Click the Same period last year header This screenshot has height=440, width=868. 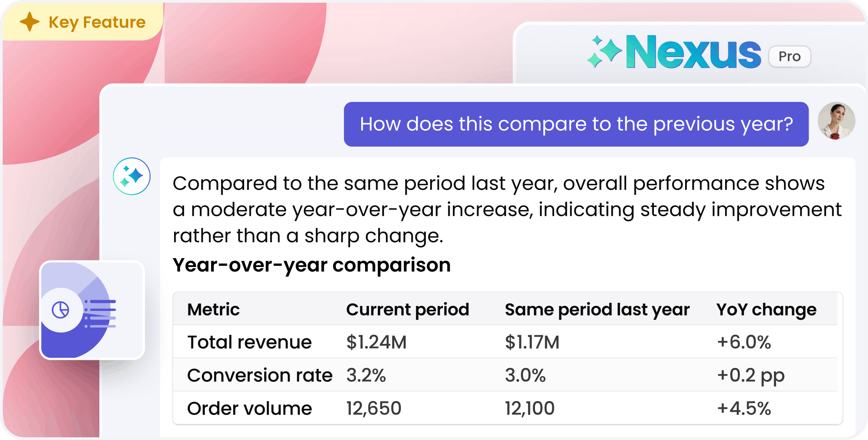[597, 310]
